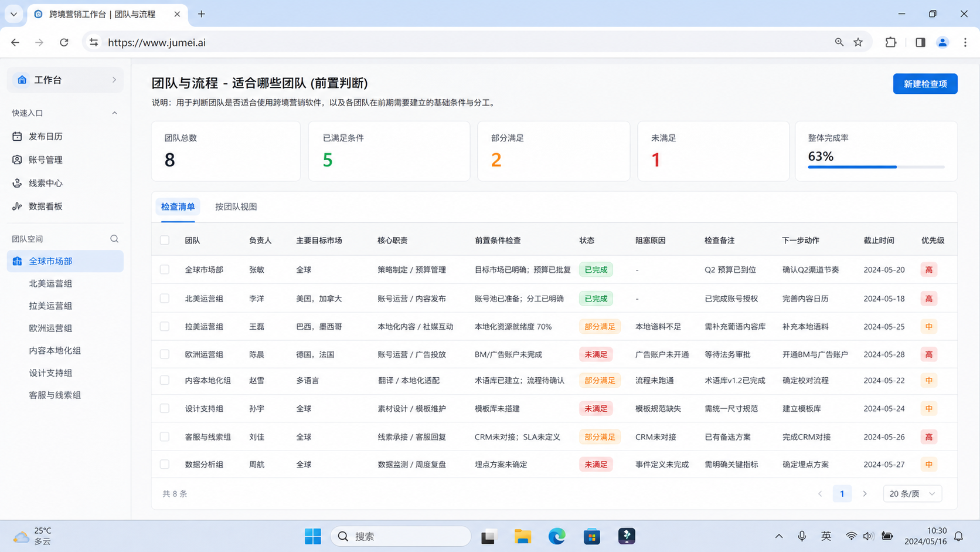This screenshot has height=552, width=980.
Task: Open the Windows Start menu
Action: pyautogui.click(x=313, y=536)
